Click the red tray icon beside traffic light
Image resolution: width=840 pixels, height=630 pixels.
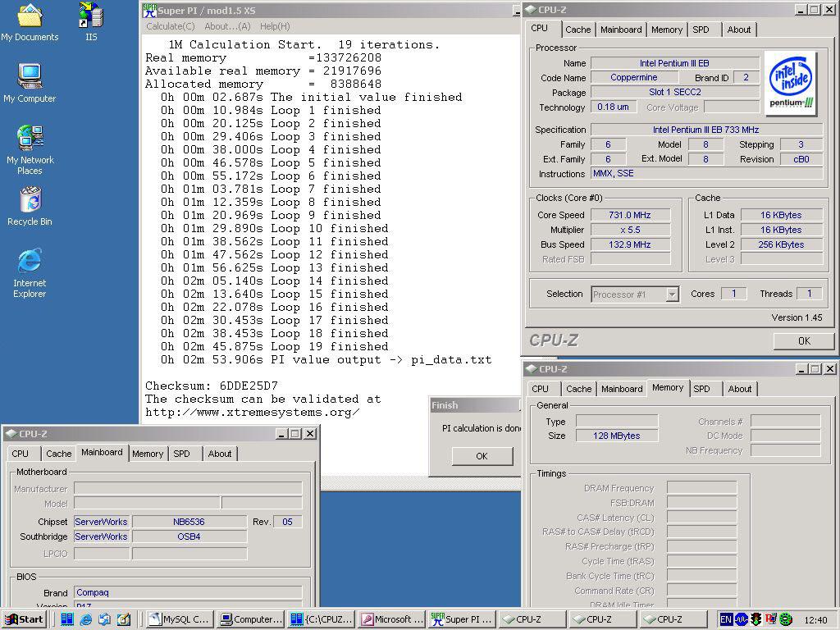click(x=771, y=620)
